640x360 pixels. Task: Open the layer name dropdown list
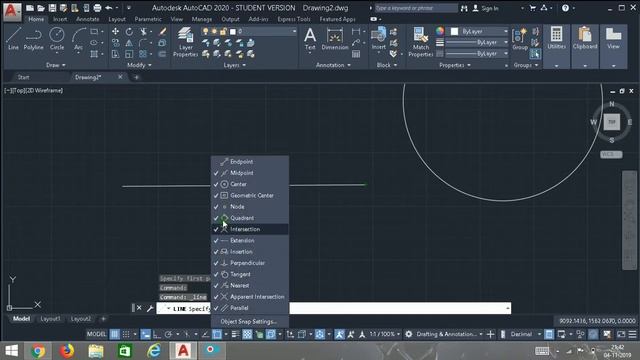coord(294,31)
